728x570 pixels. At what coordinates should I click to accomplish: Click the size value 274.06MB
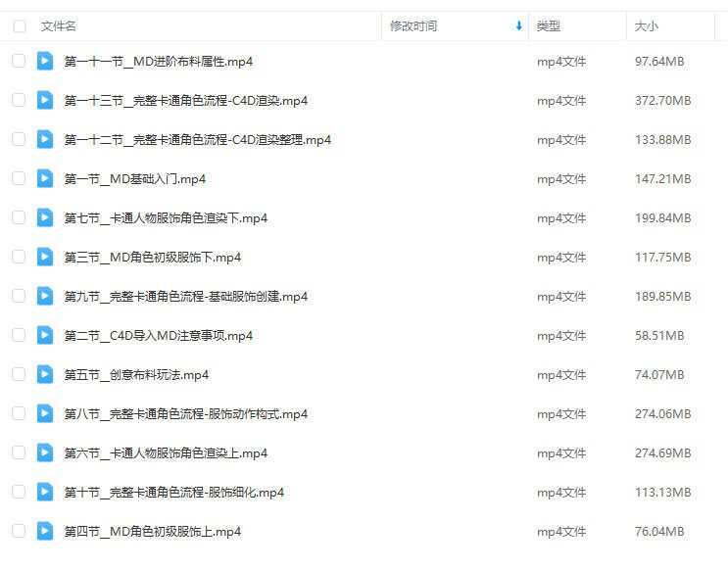coord(663,413)
